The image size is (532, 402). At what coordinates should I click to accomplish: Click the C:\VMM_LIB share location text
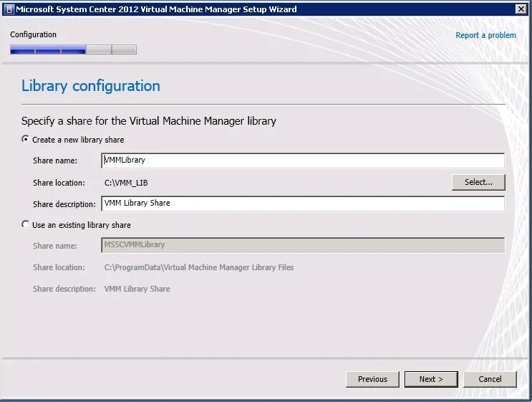click(x=126, y=183)
